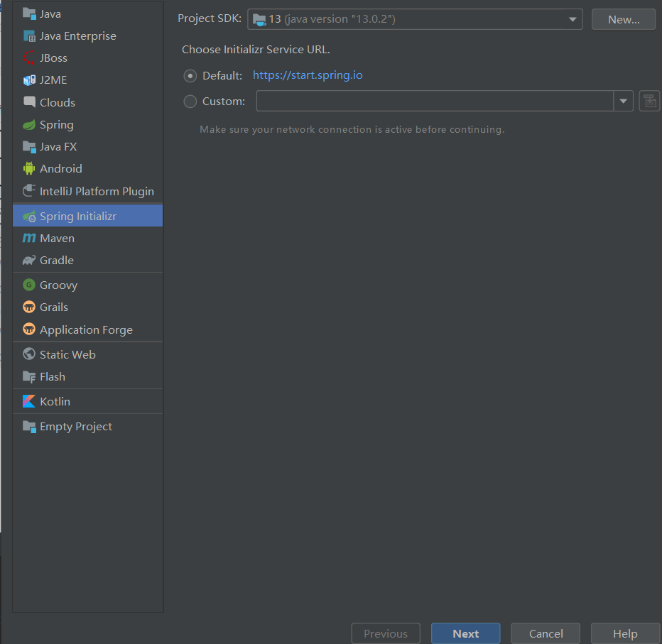Click the Empty Project folder icon

point(29,427)
